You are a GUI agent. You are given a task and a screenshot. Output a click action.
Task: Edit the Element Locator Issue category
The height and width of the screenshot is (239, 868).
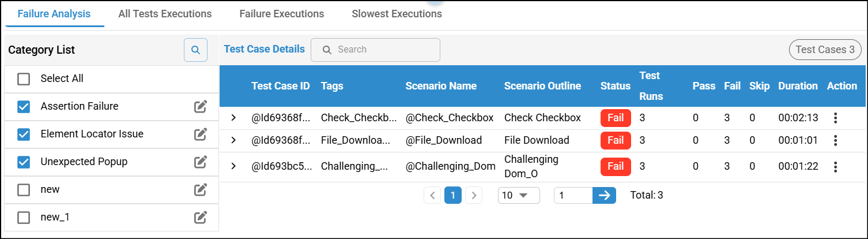pyautogui.click(x=200, y=134)
